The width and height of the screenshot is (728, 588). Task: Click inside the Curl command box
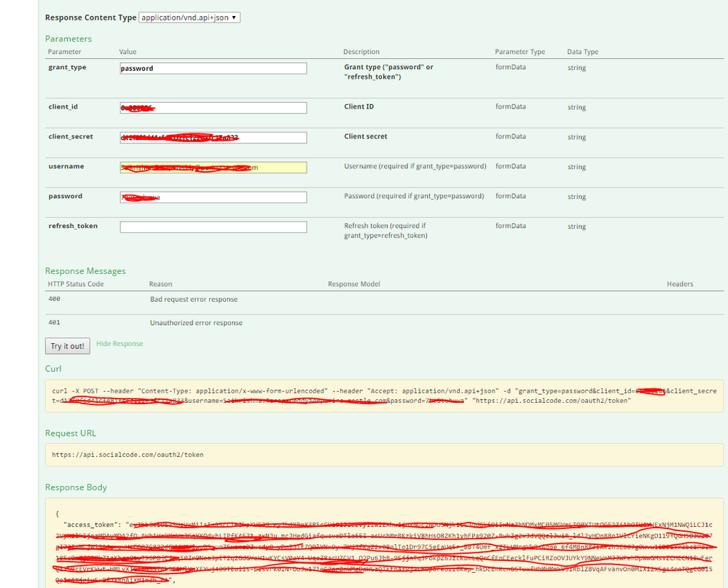(x=384, y=396)
